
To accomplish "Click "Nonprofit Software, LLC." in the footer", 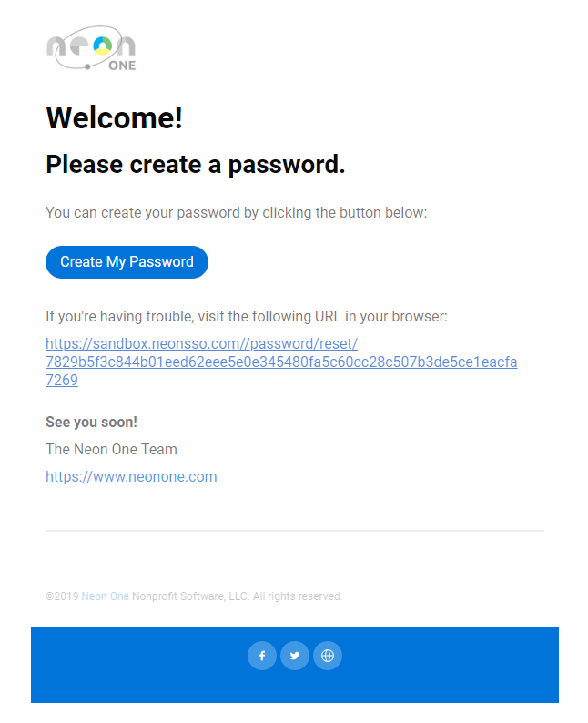I will (x=191, y=596).
